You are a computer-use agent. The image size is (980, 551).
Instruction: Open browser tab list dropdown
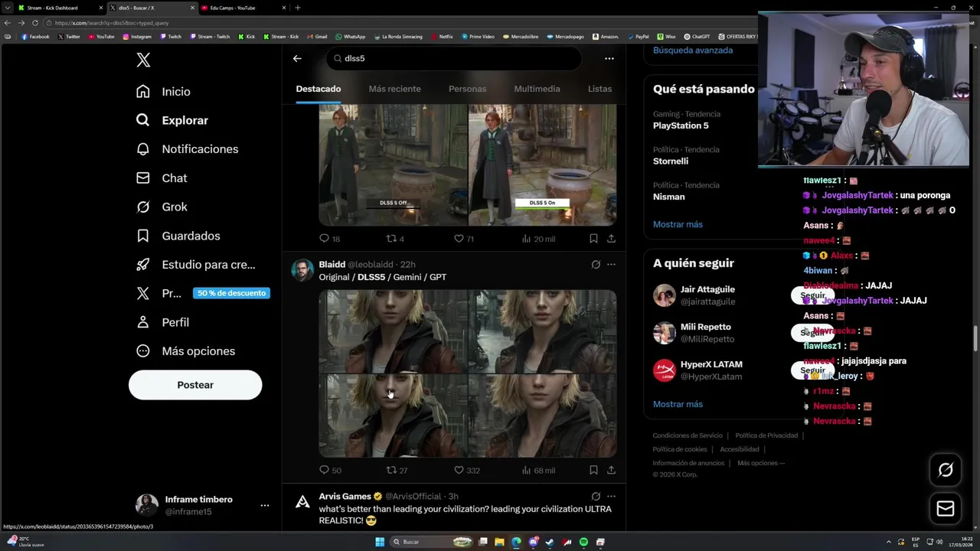(x=8, y=8)
